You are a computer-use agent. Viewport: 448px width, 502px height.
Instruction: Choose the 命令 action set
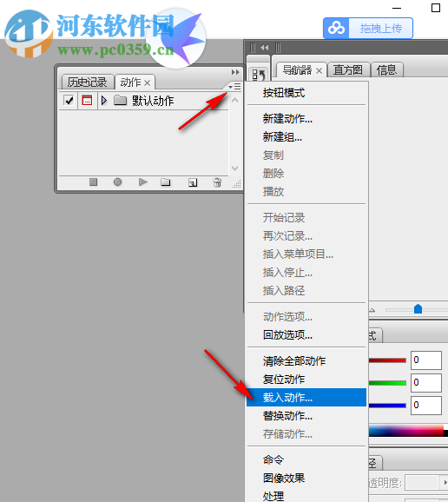pyautogui.click(x=306, y=459)
